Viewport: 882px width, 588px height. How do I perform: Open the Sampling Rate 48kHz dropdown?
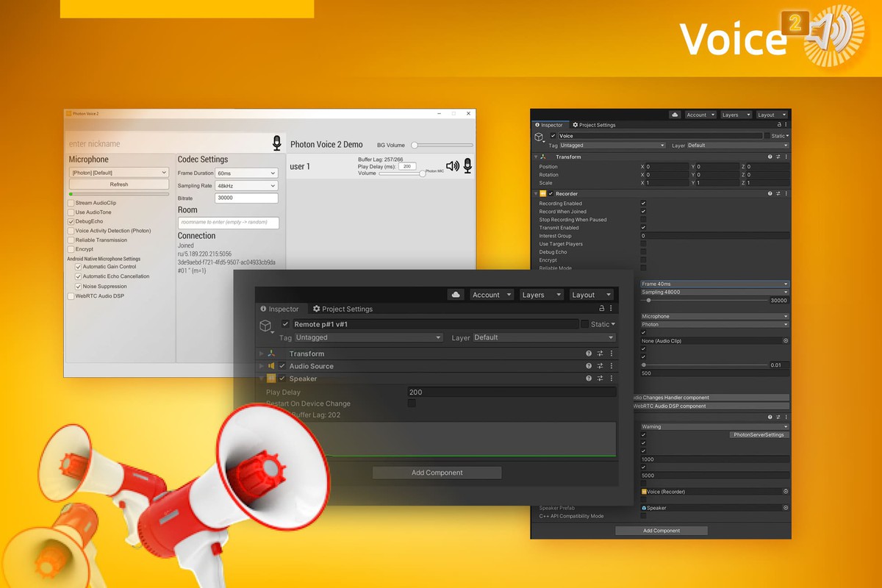[x=247, y=186]
